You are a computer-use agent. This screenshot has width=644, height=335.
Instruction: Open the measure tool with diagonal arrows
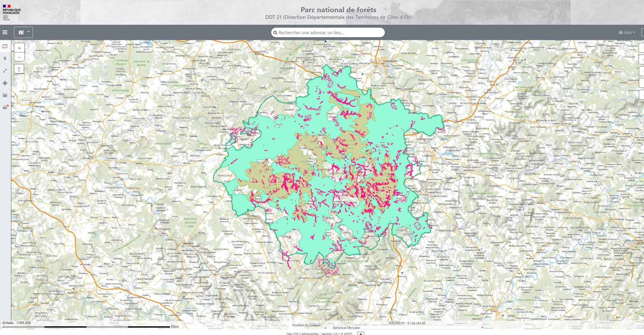click(5, 71)
